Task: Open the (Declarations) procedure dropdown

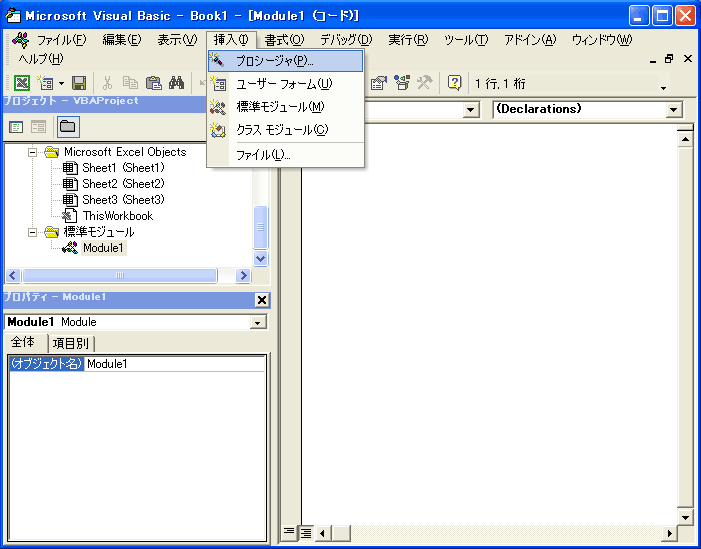Action: [x=674, y=110]
